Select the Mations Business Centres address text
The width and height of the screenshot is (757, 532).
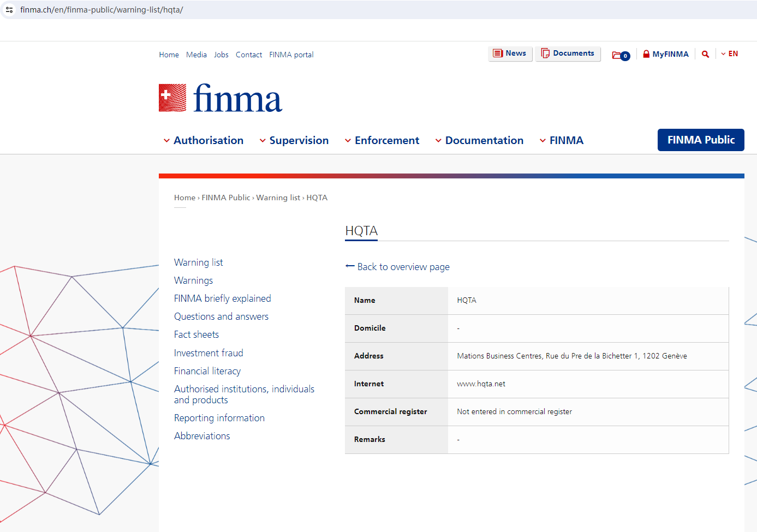pos(572,356)
